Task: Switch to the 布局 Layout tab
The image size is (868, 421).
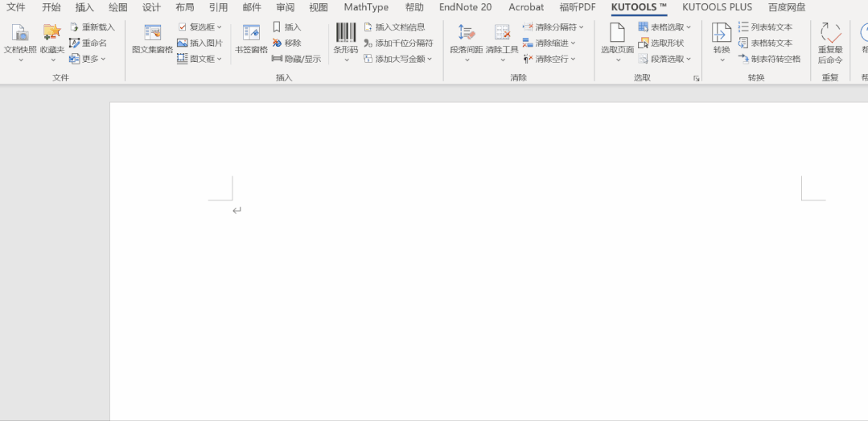Action: tap(185, 7)
